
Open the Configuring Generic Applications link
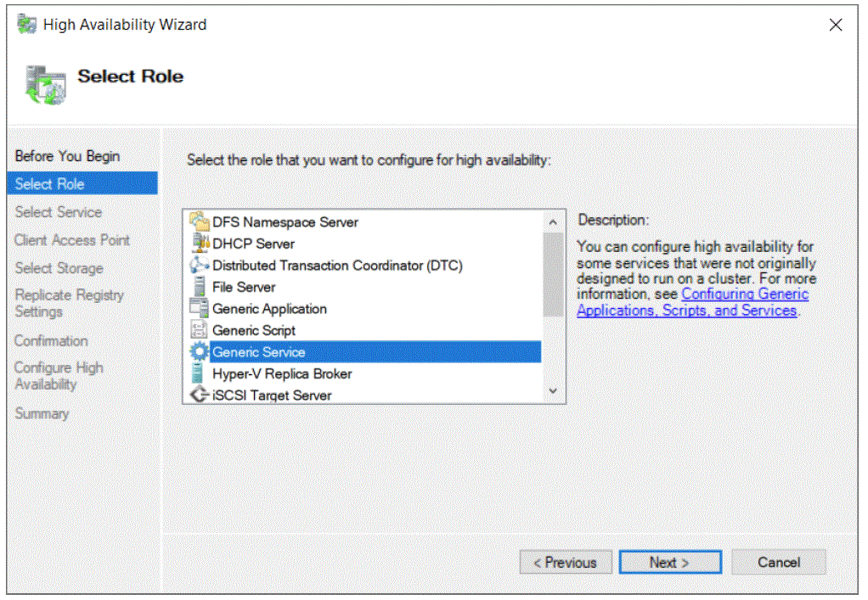point(745,294)
